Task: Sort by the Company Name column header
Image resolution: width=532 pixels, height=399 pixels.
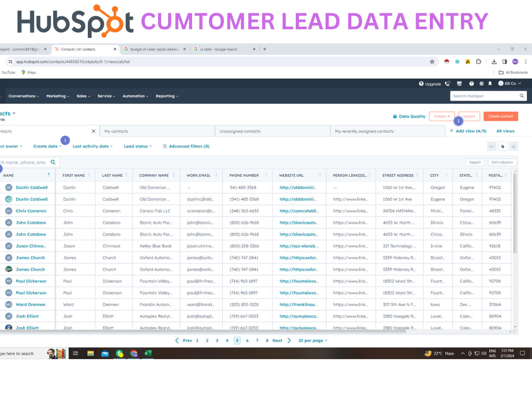Action: (156, 176)
